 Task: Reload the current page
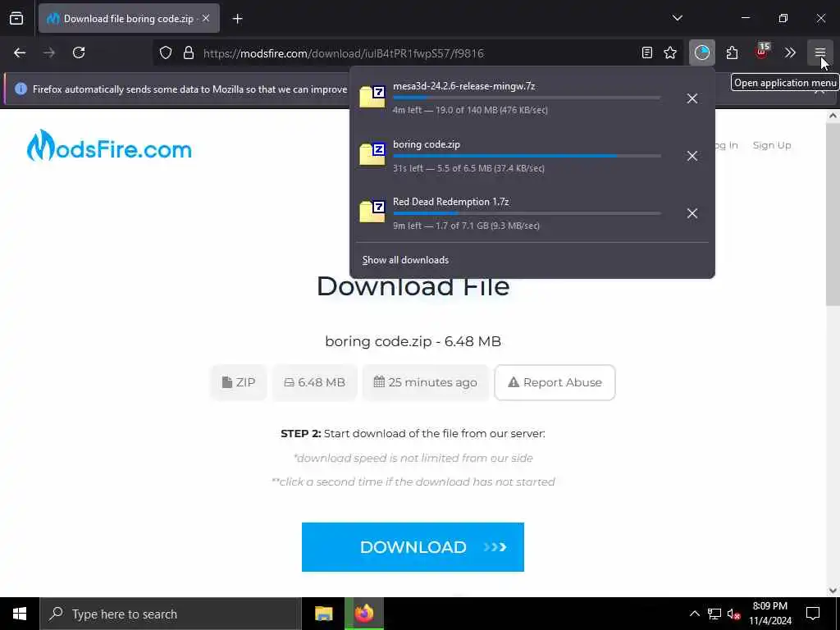[x=79, y=52]
